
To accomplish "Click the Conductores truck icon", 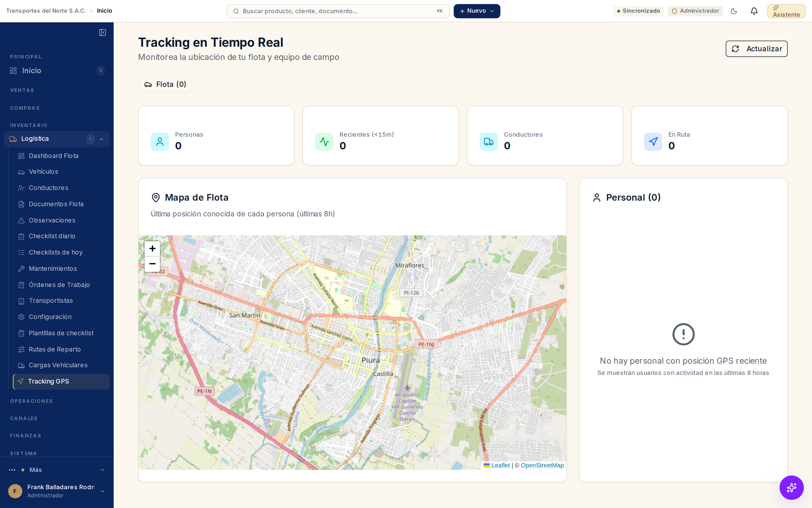I will tap(488, 142).
